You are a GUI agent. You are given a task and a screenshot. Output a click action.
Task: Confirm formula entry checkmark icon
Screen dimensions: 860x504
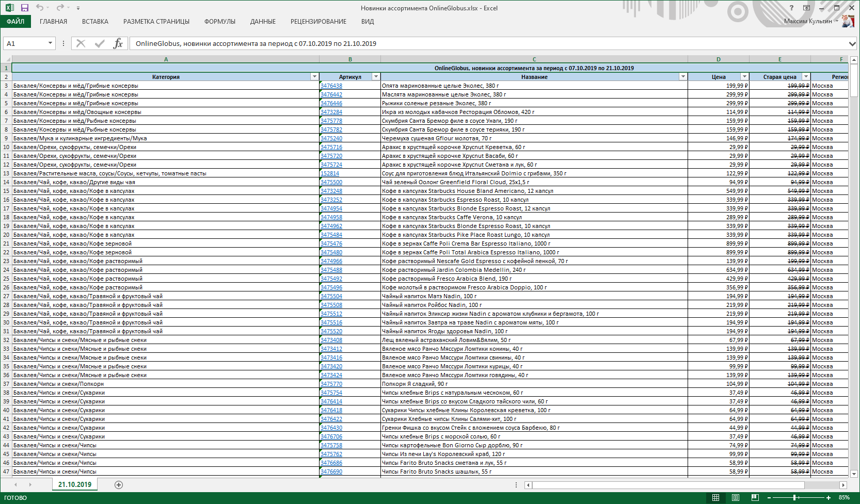100,43
